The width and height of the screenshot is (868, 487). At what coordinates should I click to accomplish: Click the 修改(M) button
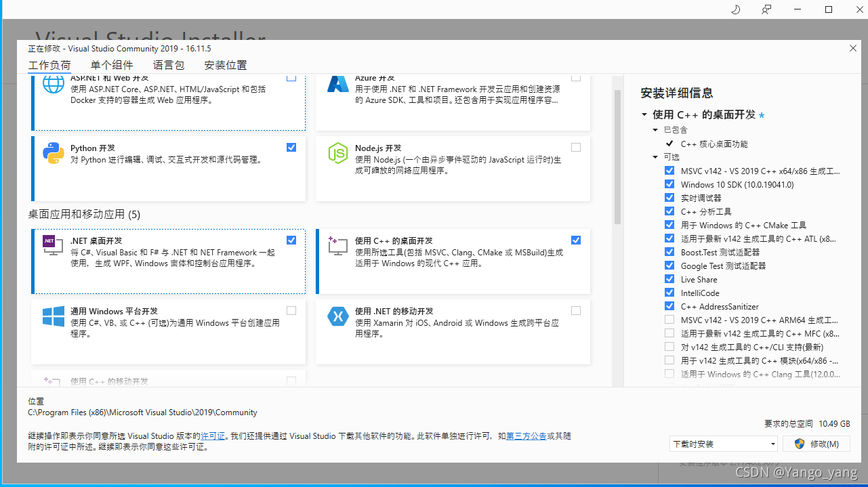817,444
